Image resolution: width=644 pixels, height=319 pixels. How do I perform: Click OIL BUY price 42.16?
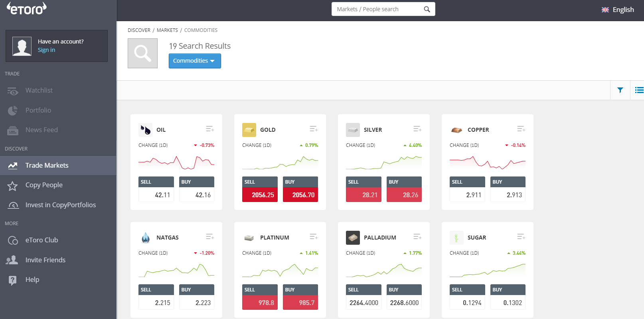pos(197,195)
